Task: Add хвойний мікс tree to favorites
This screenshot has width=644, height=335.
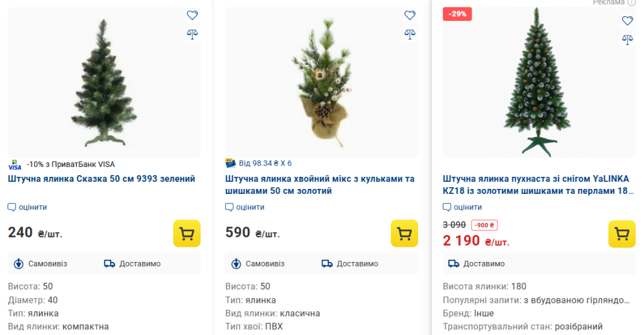Action: pos(410,16)
